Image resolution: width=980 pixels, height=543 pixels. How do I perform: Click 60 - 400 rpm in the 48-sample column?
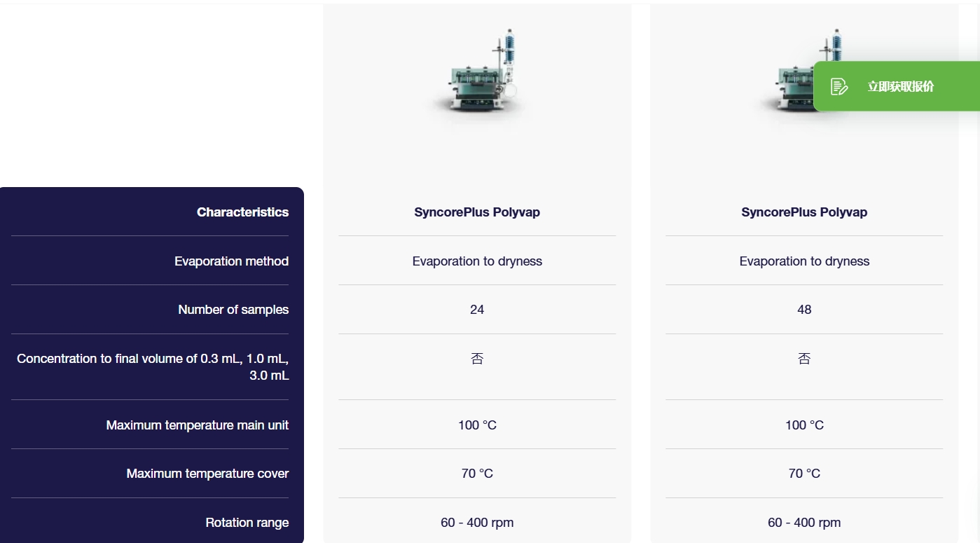(804, 523)
